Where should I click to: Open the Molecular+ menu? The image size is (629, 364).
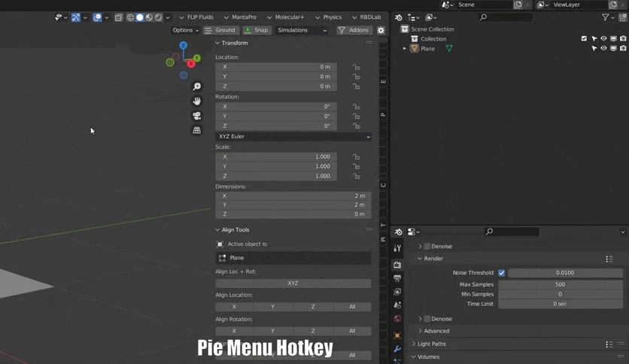(x=286, y=17)
